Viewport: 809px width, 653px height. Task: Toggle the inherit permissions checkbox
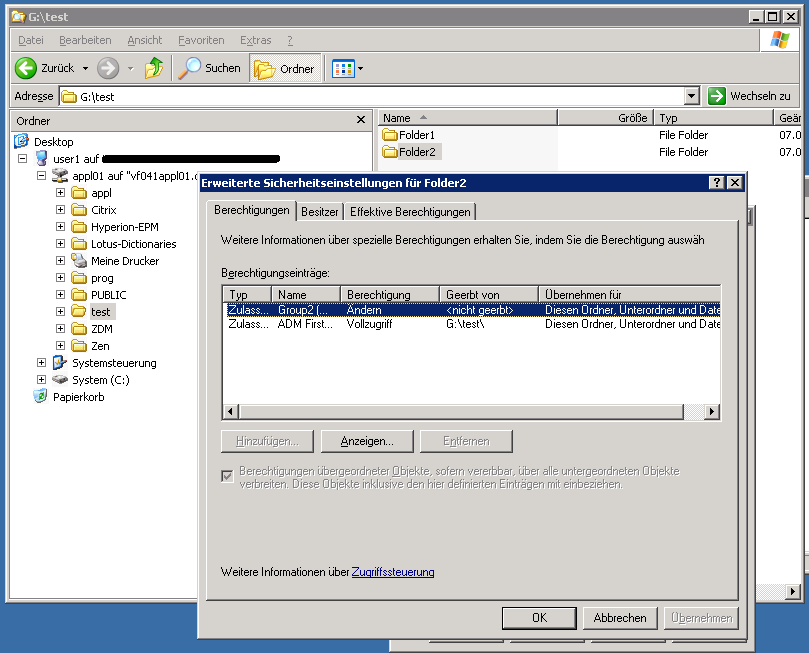[x=227, y=476]
